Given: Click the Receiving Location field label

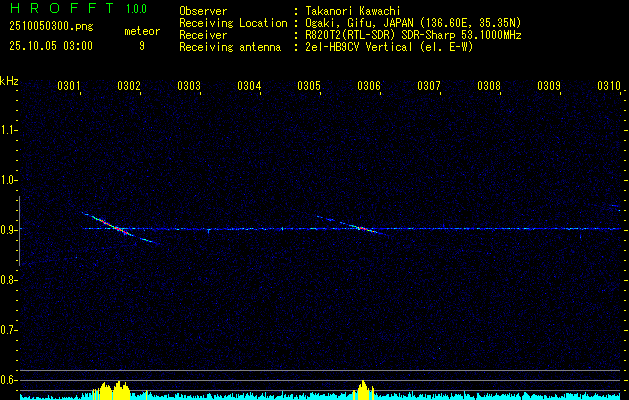Looking at the screenshot, I should click(x=233, y=23).
